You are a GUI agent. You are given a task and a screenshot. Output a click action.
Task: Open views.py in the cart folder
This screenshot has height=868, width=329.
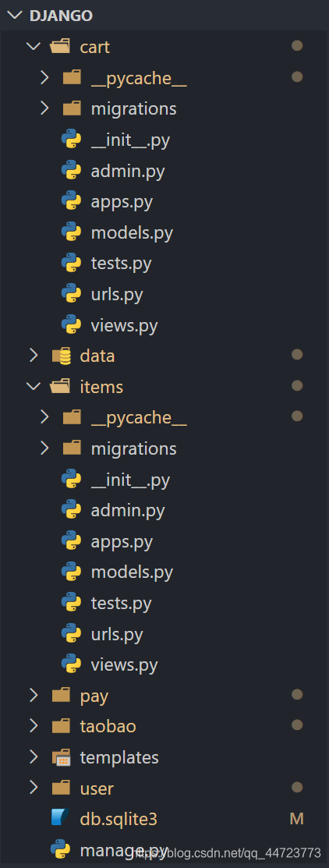click(x=124, y=326)
